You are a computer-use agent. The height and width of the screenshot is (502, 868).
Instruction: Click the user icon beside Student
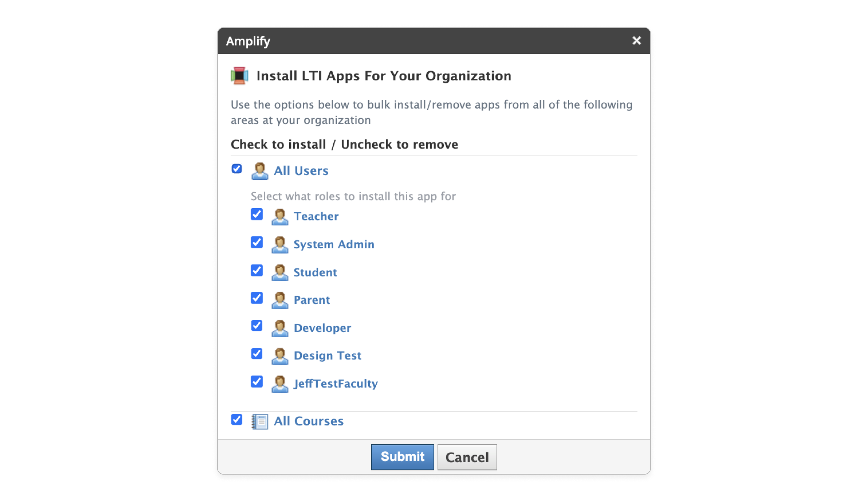coord(280,273)
